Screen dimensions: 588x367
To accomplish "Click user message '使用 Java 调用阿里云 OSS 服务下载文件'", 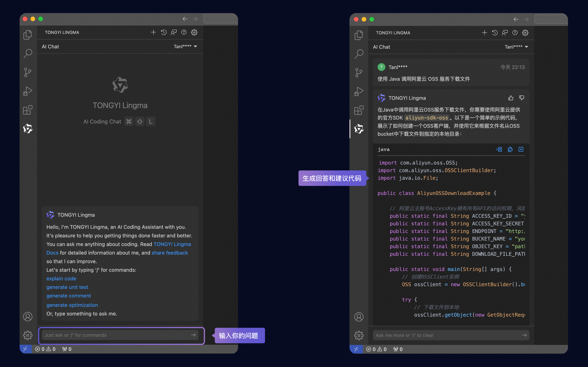I will tap(424, 79).
